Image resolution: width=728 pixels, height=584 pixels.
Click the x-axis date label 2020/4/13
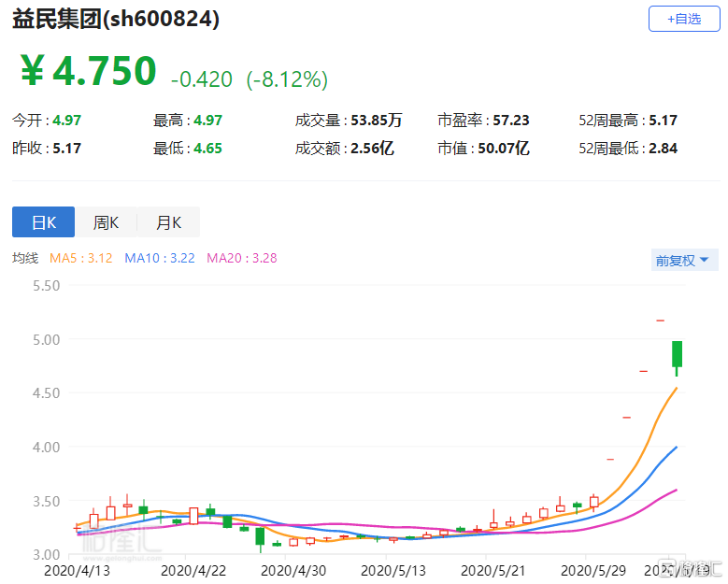coord(77,571)
